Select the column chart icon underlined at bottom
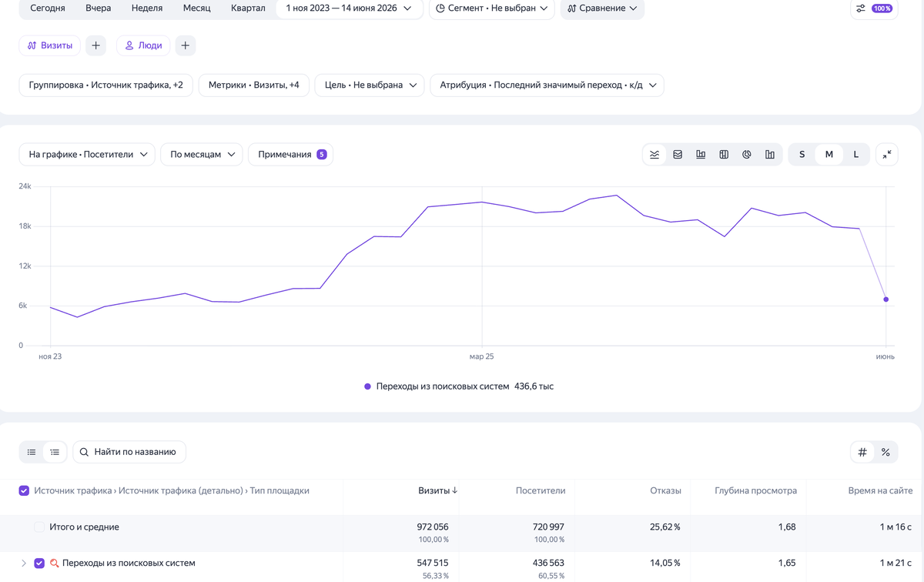Screen dimensions: 924x582 [701, 155]
